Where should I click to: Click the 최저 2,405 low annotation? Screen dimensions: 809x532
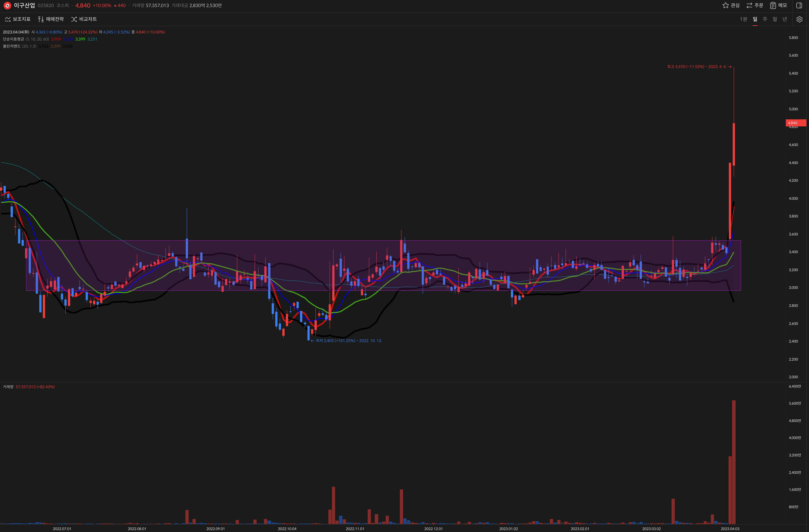(x=346, y=341)
